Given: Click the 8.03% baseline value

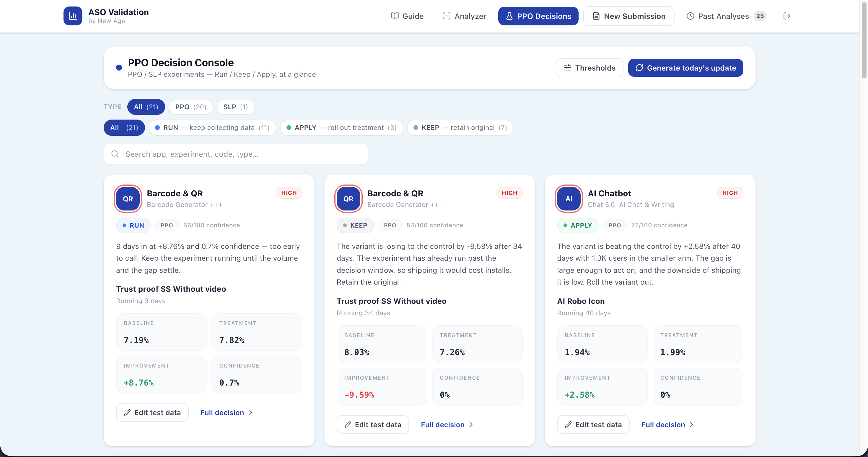Looking at the screenshot, I should [356, 352].
